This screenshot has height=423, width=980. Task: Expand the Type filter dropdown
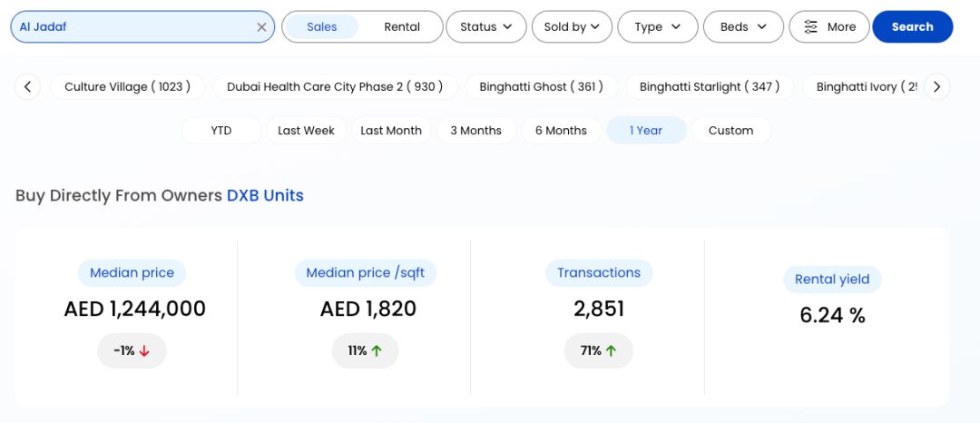[657, 27]
